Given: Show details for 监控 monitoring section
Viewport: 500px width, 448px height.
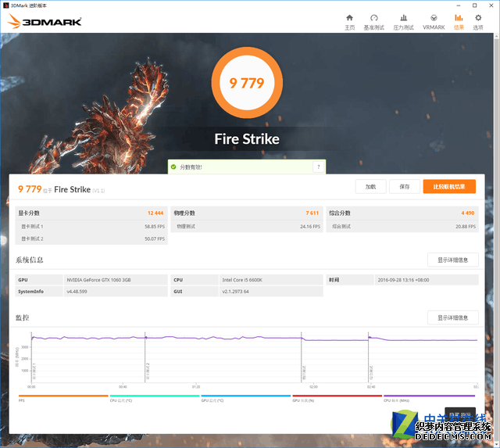Looking at the screenshot, I should pyautogui.click(x=453, y=317).
